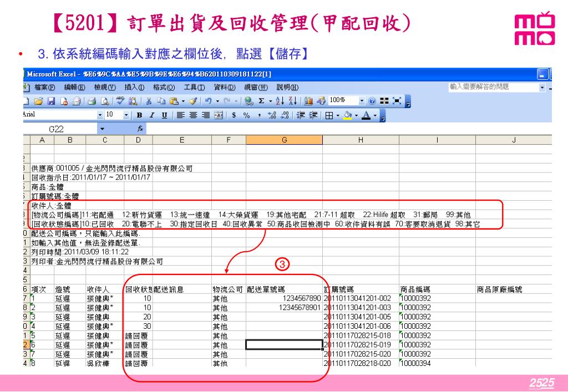Toggle Underline formatting

point(164,115)
